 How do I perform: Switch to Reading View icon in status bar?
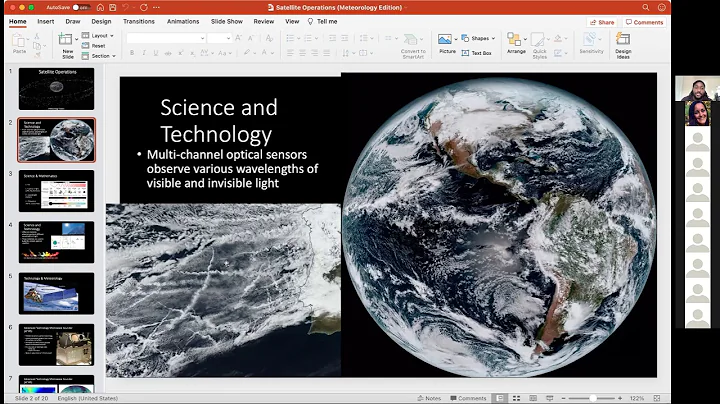pos(533,398)
